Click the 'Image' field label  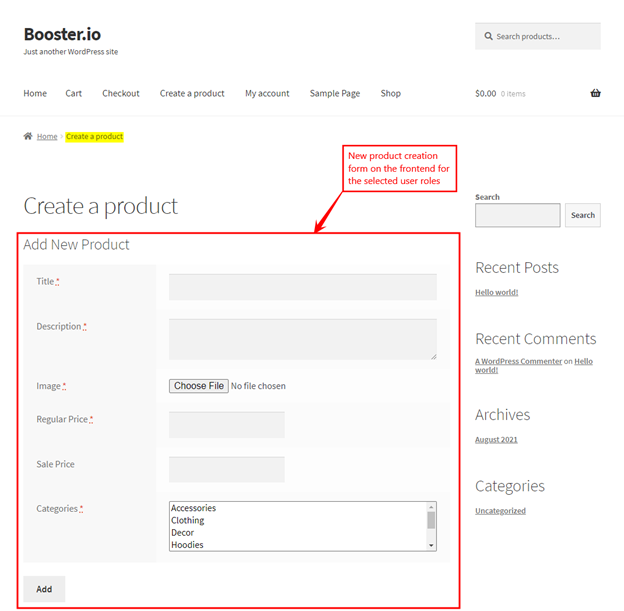(49, 386)
